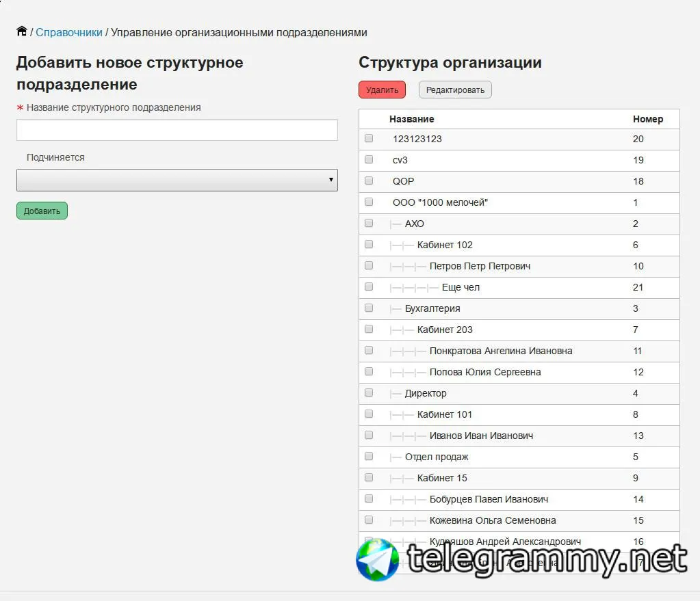Viewport: 700px width, 601px height.
Task: Click the home icon in breadcrumb
Action: tap(22, 31)
